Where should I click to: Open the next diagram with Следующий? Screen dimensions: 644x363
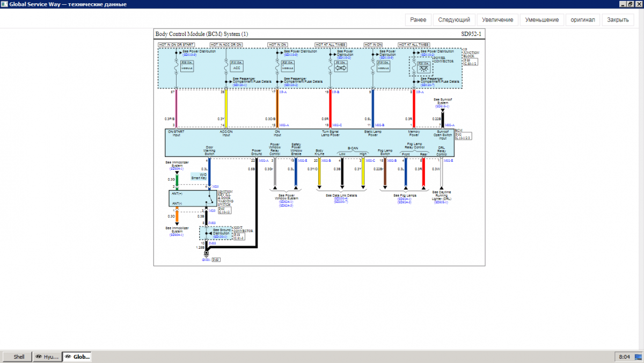tap(454, 20)
